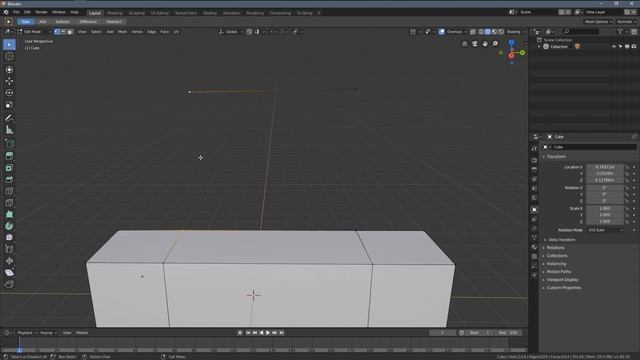Select the Shrink/Fatten tool

pyautogui.click(x=9, y=261)
